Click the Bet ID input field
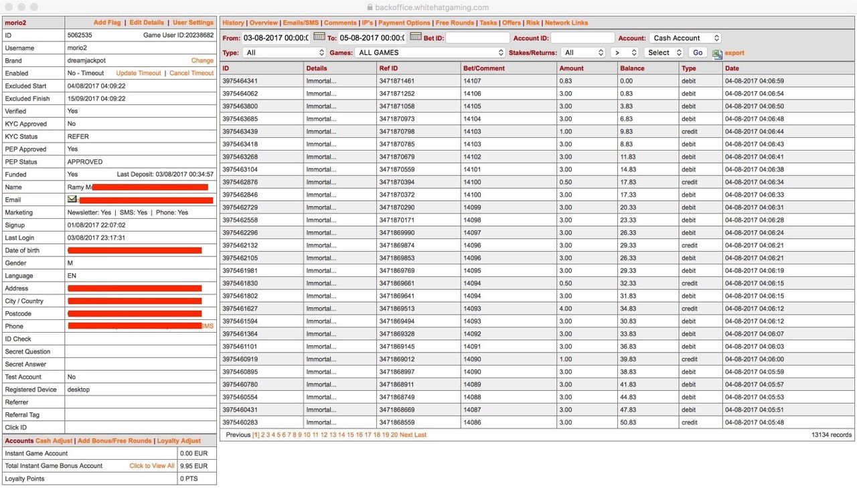This screenshot has width=857, height=504. point(478,38)
